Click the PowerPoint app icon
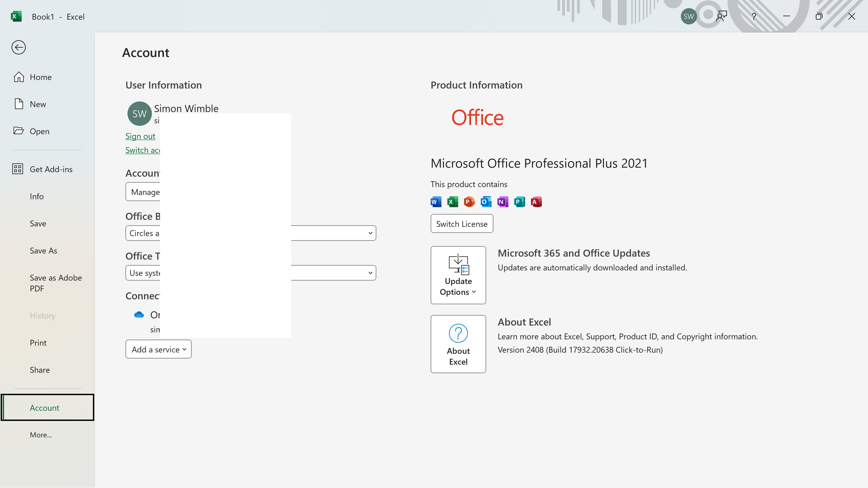868x488 pixels. click(x=469, y=202)
